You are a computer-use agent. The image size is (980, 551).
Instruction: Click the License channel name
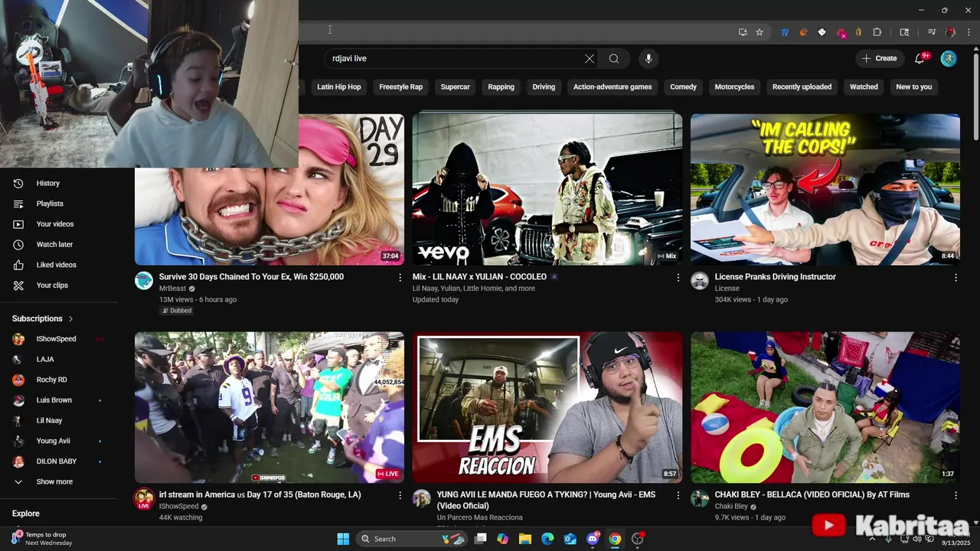727,289
